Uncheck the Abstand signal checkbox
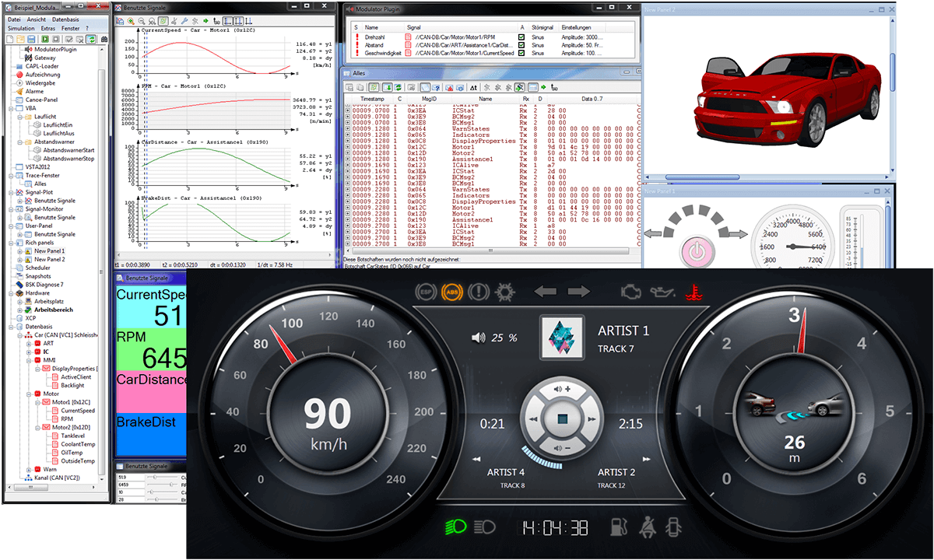934x560 pixels. [521, 46]
